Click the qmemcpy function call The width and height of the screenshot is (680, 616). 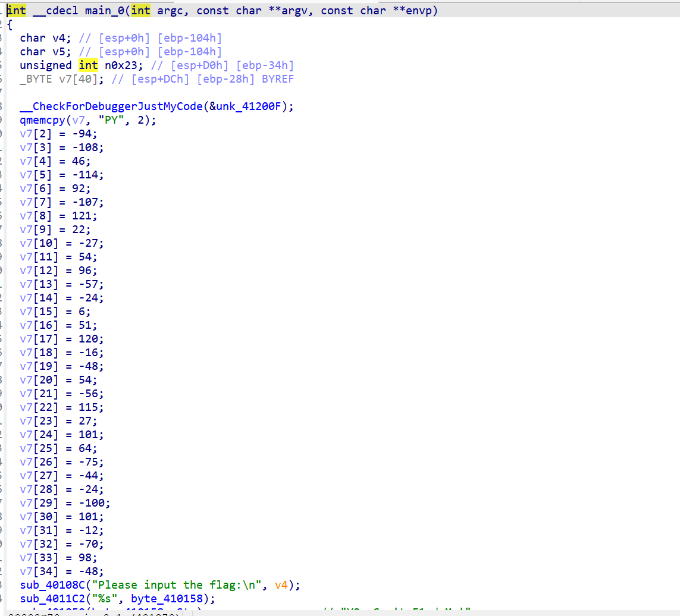[x=42, y=120]
